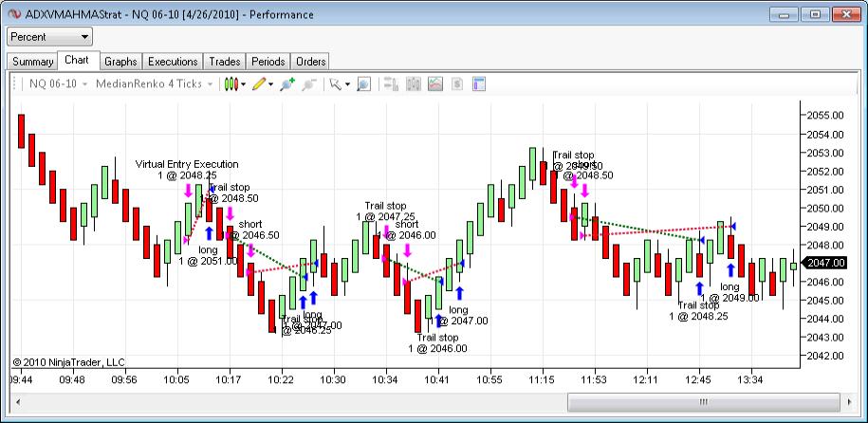Click the 'Trail stop 1 @ 2046.00' label

[x=438, y=342]
